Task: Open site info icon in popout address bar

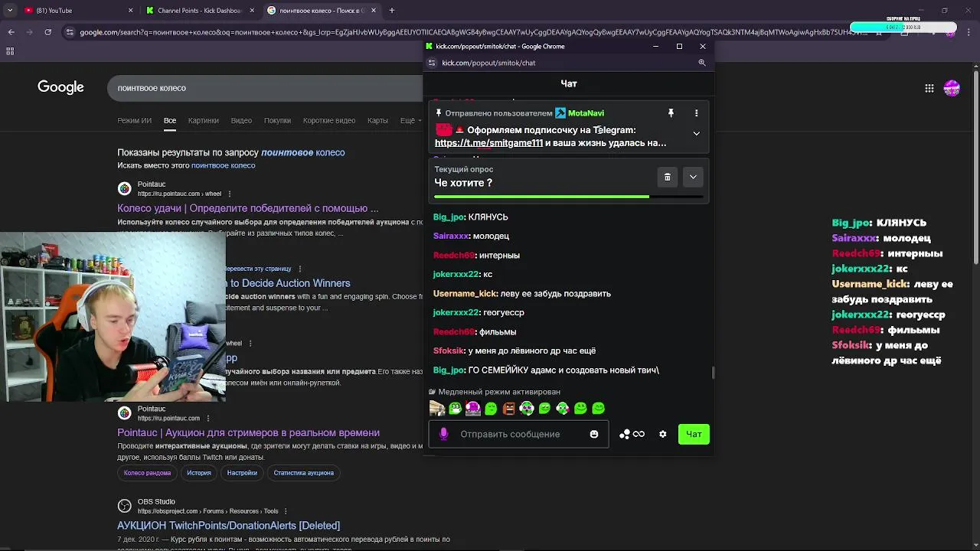Action: point(432,63)
